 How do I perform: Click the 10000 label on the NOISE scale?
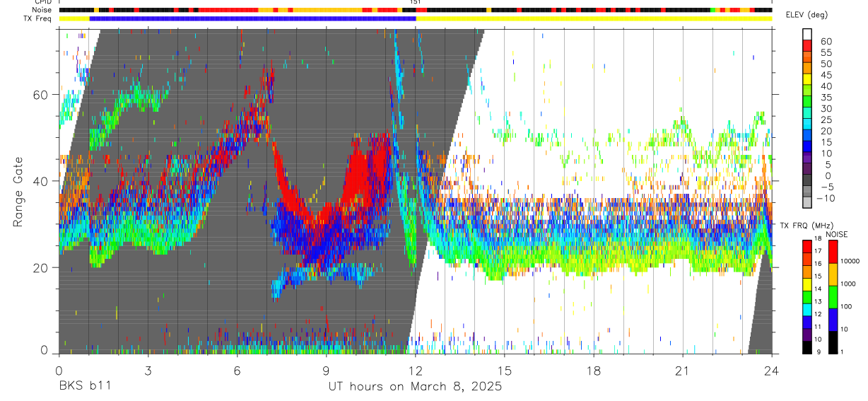(x=850, y=261)
